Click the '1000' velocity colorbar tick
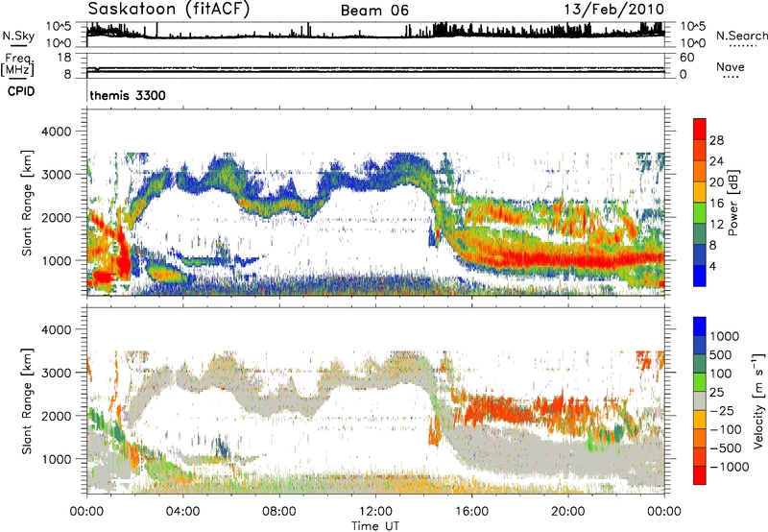 pos(724,336)
